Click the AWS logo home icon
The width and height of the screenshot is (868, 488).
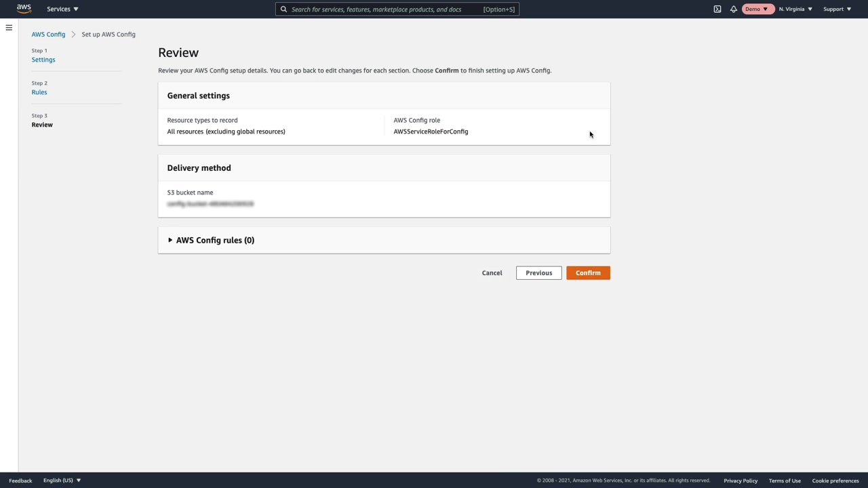pyautogui.click(x=24, y=9)
